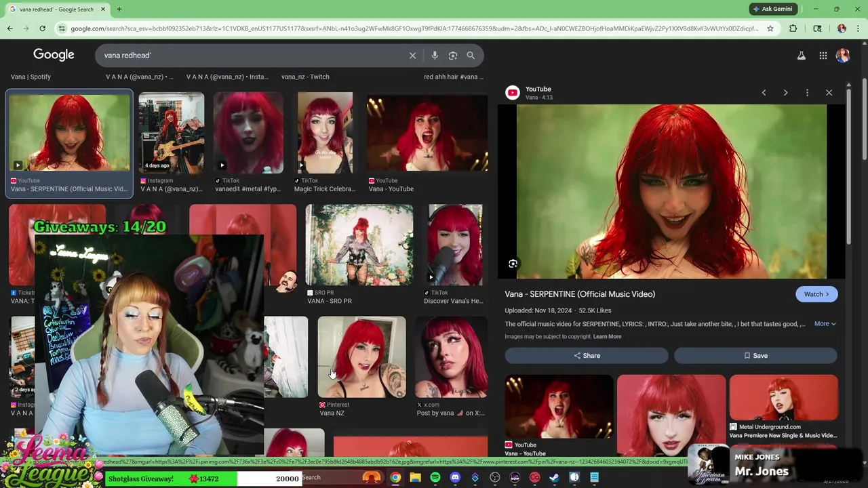Reload the current page
Image resolution: width=868 pixels, height=488 pixels.
click(x=42, y=28)
